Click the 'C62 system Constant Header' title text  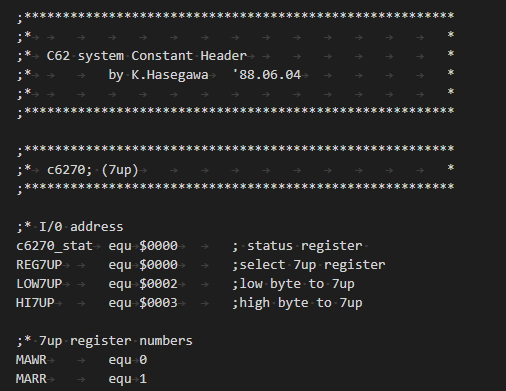pyautogui.click(x=147, y=56)
